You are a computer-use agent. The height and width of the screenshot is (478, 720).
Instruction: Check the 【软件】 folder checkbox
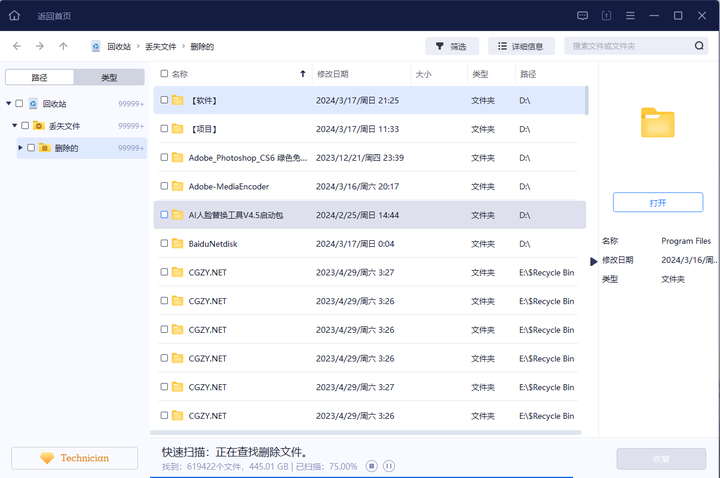tap(164, 100)
